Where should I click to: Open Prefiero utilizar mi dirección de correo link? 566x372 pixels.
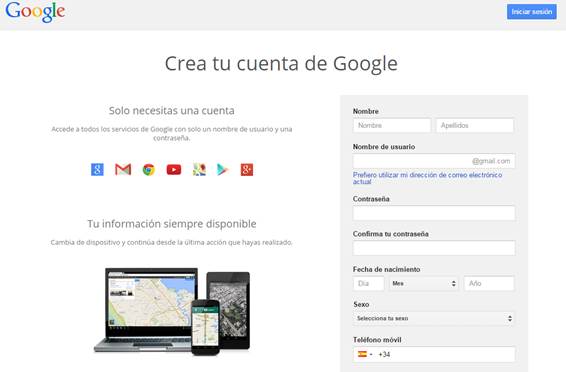click(427, 178)
